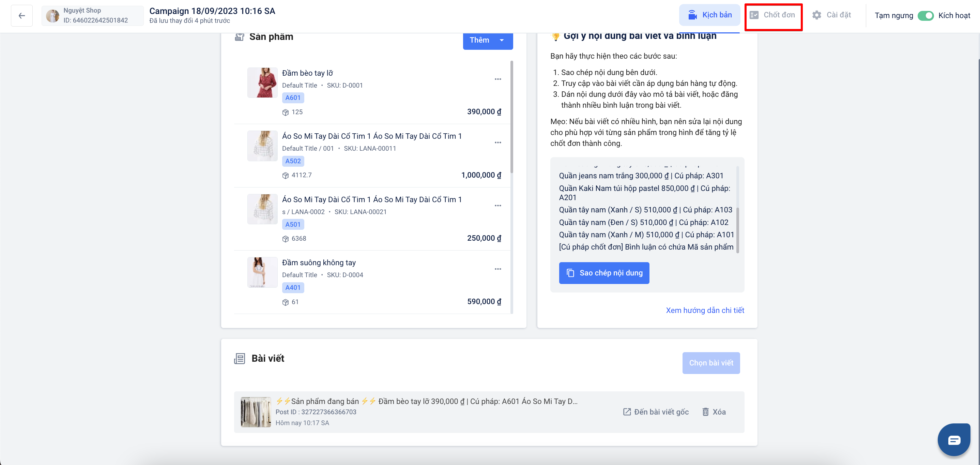Click the Đầm bèo tay lỡ product thumbnail
980x465 pixels.
[262, 82]
